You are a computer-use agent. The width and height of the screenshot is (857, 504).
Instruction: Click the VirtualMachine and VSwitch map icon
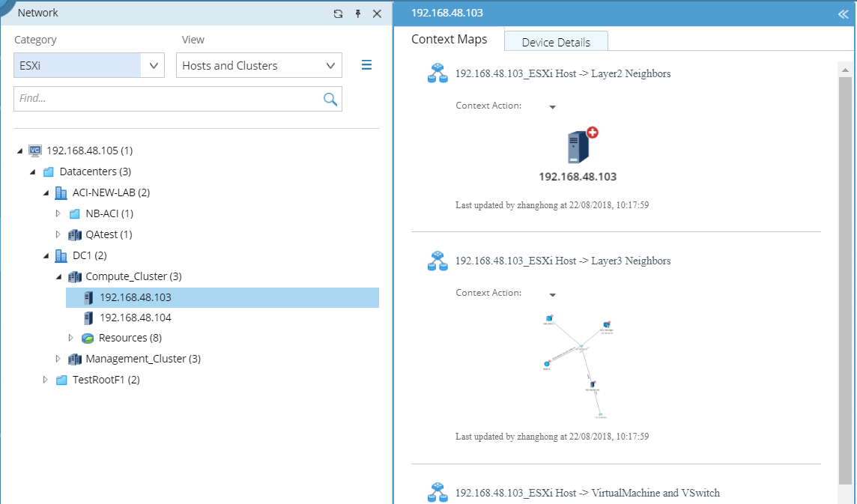437,493
